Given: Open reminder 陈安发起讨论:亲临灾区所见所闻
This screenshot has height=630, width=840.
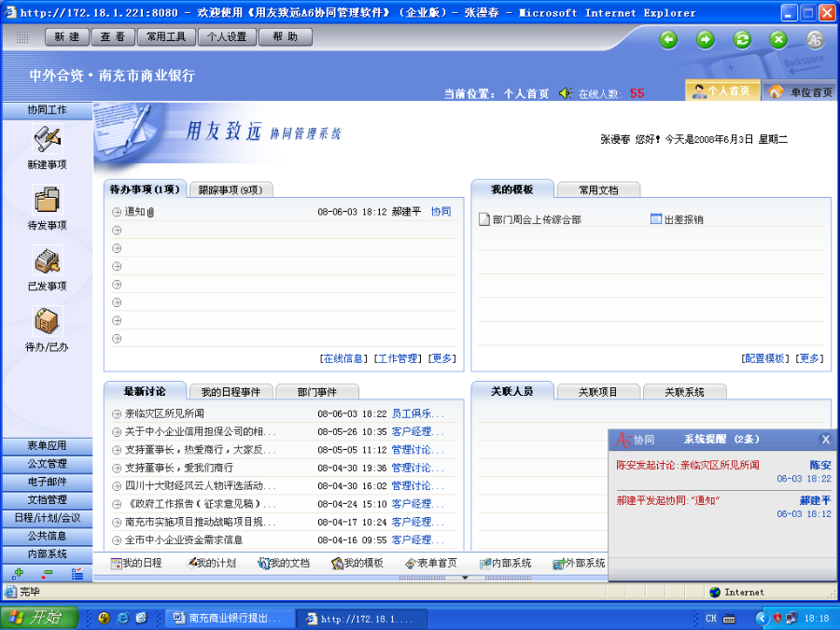Looking at the screenshot, I should [x=688, y=465].
